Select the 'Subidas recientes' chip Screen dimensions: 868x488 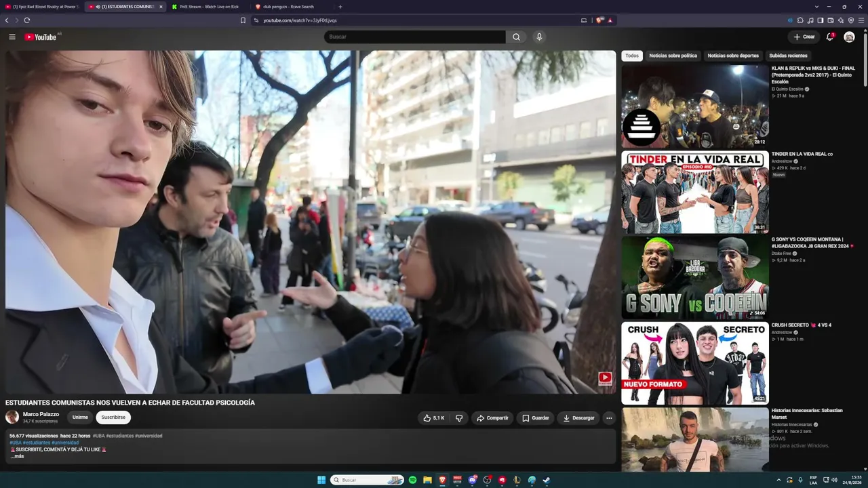(x=788, y=56)
